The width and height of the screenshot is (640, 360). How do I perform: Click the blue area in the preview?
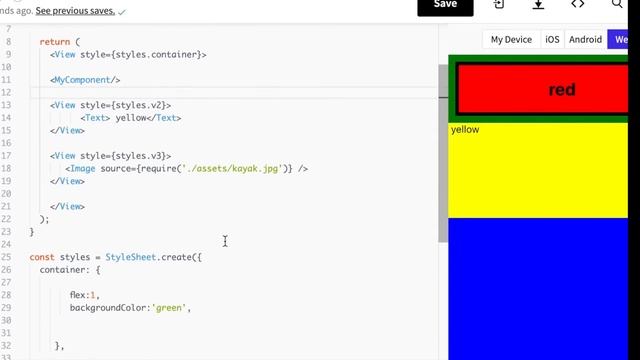click(538, 289)
